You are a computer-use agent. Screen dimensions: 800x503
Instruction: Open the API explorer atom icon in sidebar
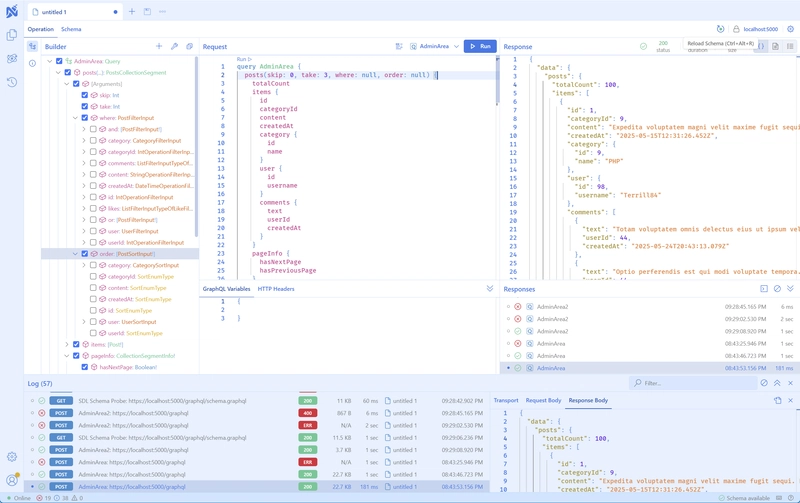[x=12, y=59]
